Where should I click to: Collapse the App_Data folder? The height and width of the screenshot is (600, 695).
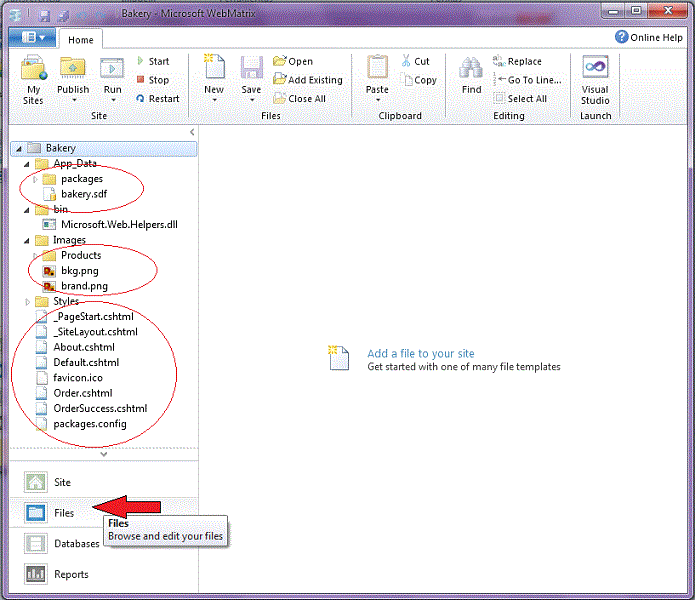[27, 164]
